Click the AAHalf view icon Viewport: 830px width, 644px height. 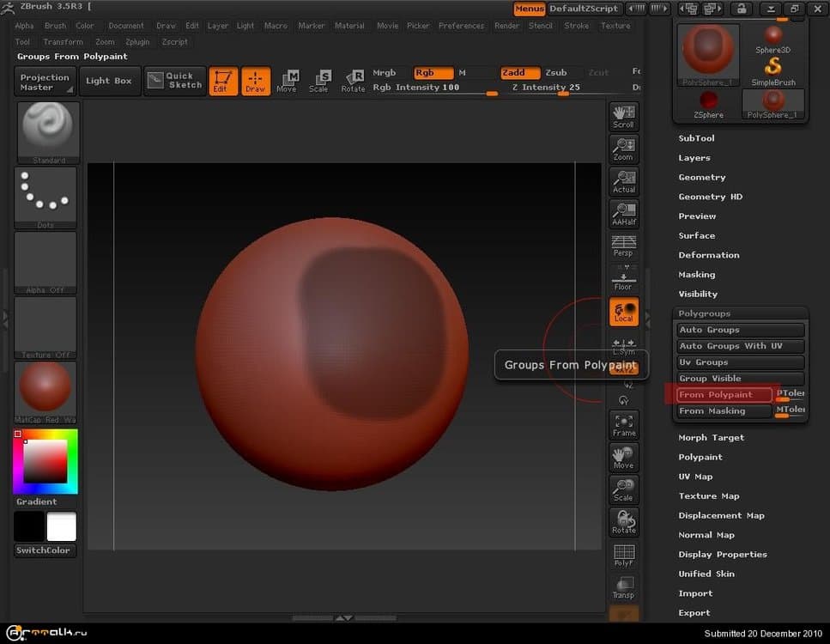[x=623, y=214]
